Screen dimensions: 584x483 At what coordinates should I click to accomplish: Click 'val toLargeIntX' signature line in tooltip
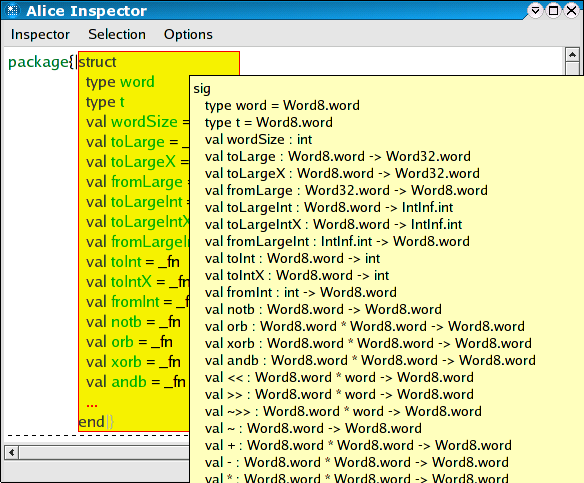pos(333,225)
